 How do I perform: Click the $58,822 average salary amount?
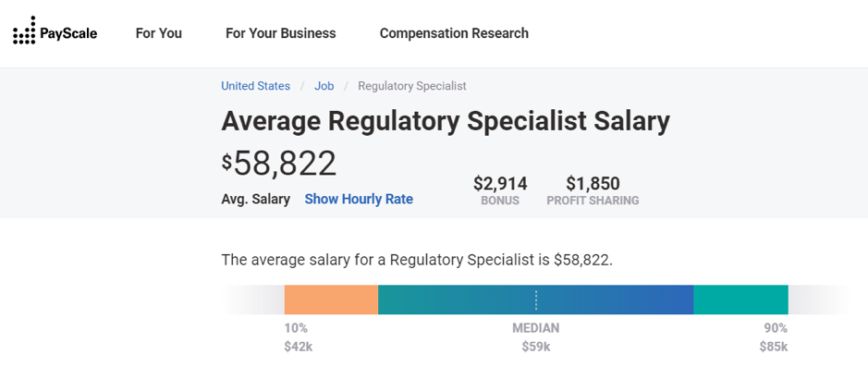tap(279, 164)
